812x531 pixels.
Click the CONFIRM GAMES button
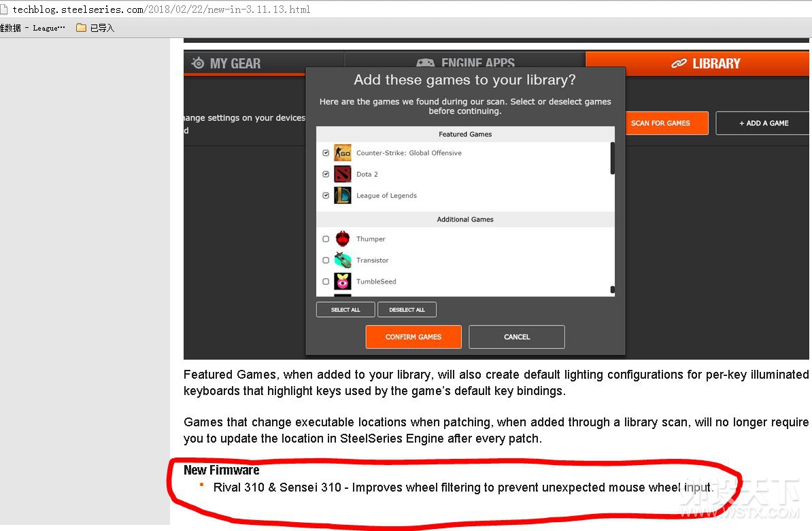[413, 337]
